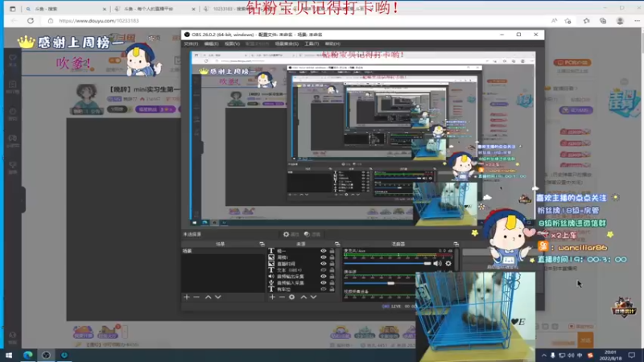This screenshot has height=362, width=644.
Task: Add a new scene with plus icon
Action: pyautogui.click(x=187, y=297)
